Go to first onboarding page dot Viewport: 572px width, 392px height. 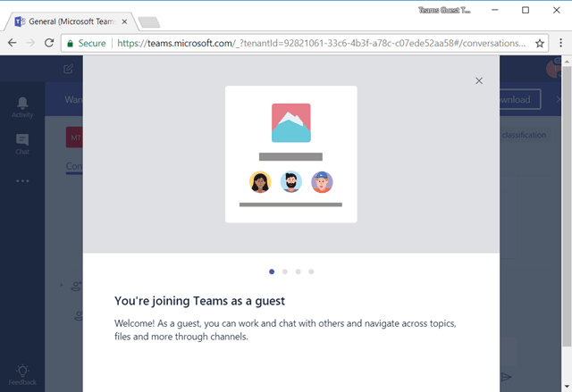click(x=272, y=271)
